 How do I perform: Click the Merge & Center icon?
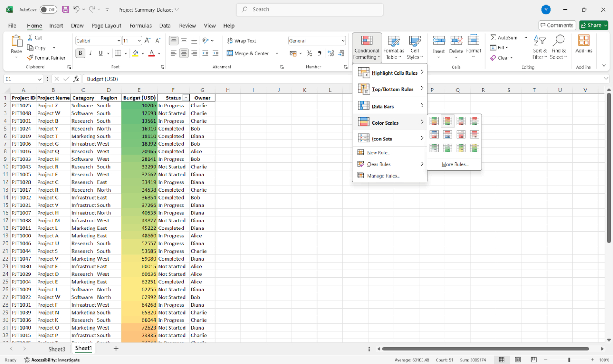pos(229,53)
